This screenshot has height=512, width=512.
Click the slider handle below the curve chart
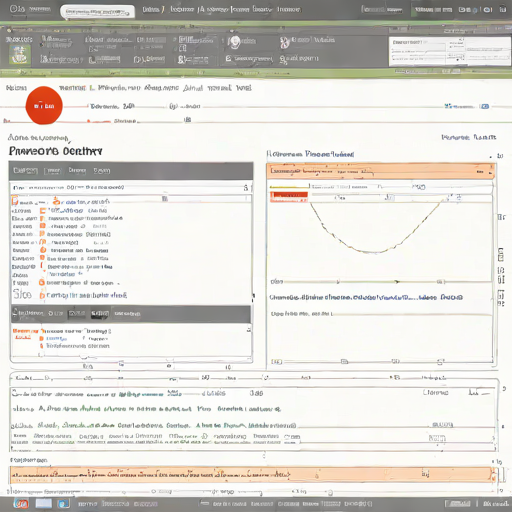[x=397, y=282]
